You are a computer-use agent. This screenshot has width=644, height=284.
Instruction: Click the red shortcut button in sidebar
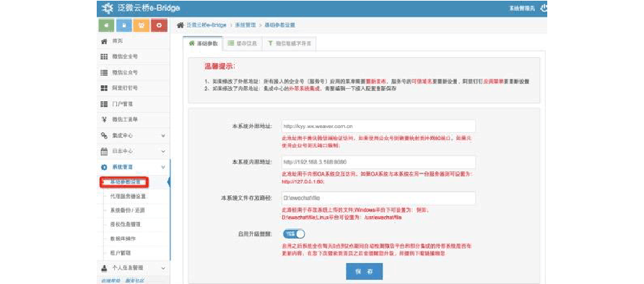(x=160, y=25)
